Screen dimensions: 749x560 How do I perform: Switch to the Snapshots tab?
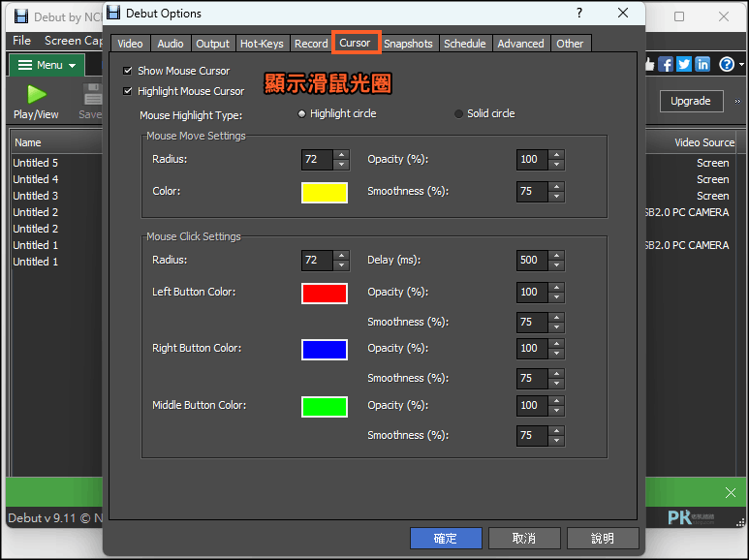(x=408, y=44)
